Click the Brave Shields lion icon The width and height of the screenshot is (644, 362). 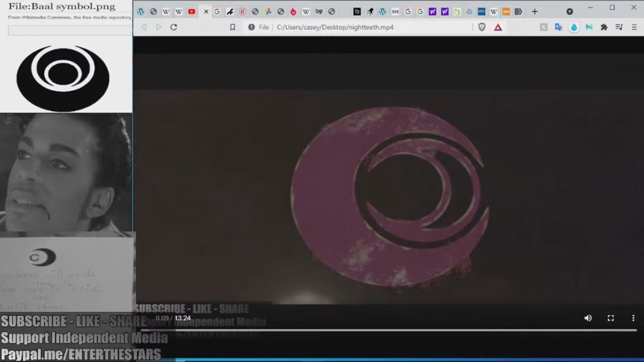click(x=481, y=27)
